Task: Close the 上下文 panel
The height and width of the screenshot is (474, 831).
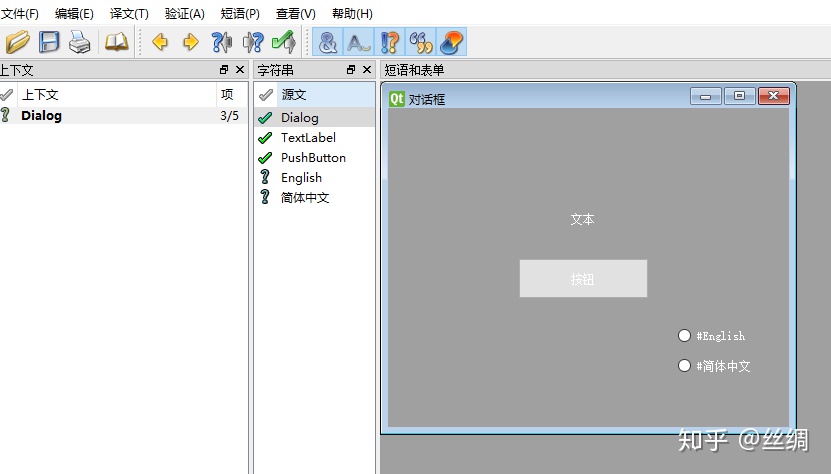Action: point(240,69)
